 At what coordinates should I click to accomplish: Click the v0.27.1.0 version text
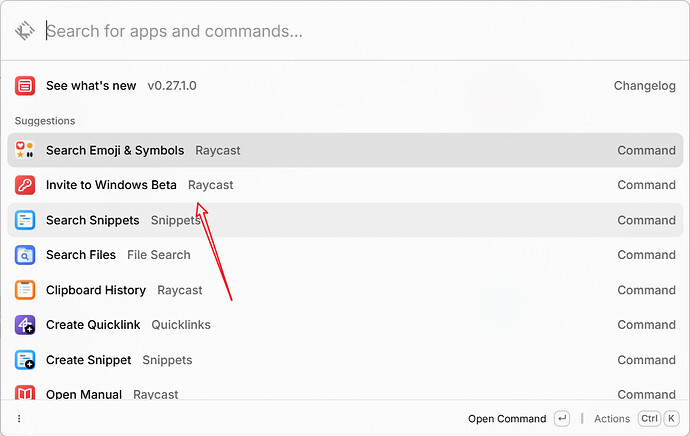click(x=172, y=85)
